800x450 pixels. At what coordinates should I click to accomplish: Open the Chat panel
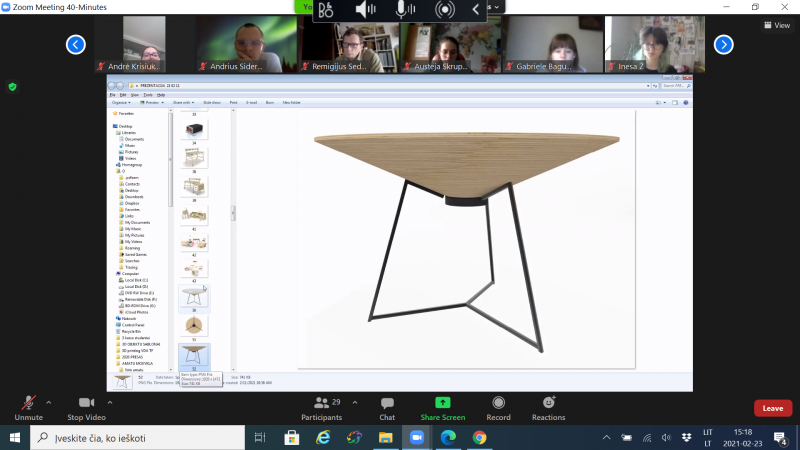point(387,408)
